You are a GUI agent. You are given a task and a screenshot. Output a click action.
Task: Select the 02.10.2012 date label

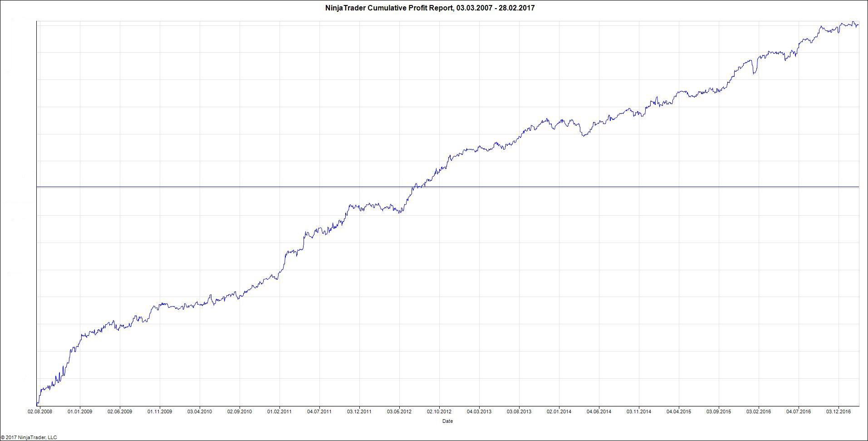pos(439,411)
